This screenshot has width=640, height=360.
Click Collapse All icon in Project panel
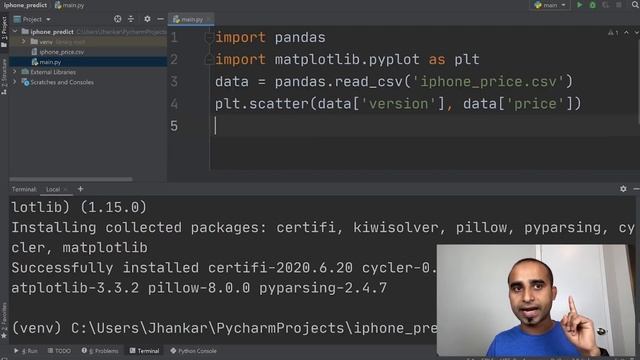pos(131,19)
